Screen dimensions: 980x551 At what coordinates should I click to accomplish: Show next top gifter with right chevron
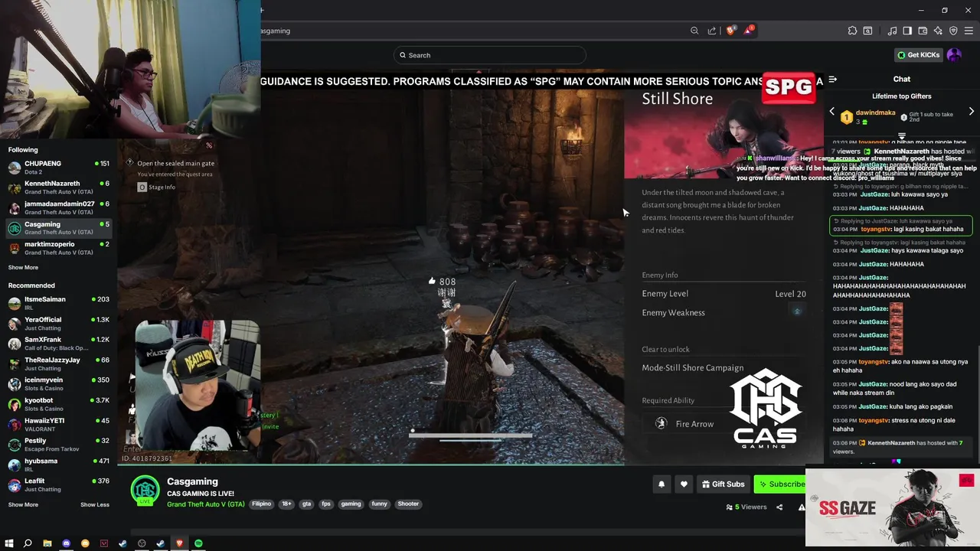972,112
